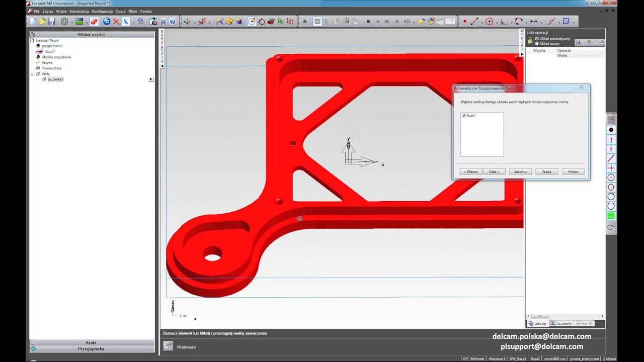Select przygotówka1 in the part tree
This screenshot has width=644, height=362.
(52, 46)
